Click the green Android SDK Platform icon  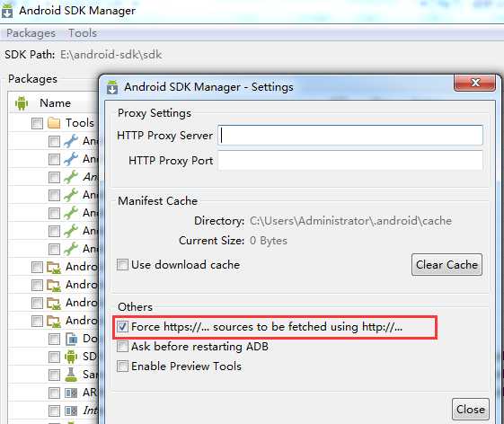pos(71,357)
